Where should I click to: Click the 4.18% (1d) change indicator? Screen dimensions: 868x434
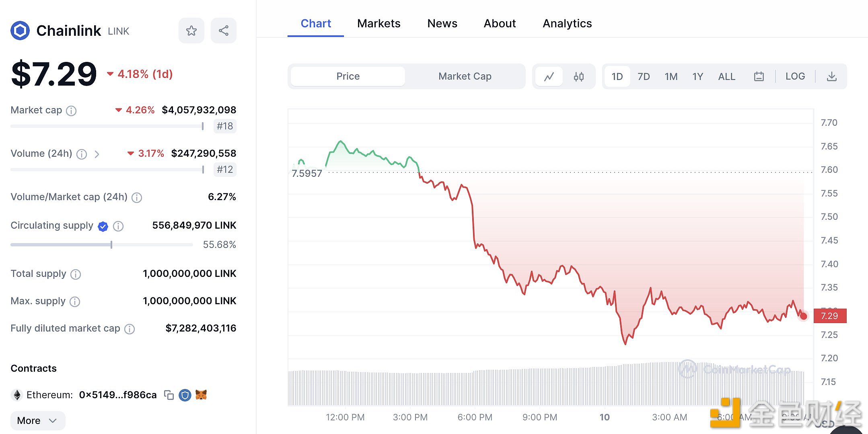coord(140,74)
